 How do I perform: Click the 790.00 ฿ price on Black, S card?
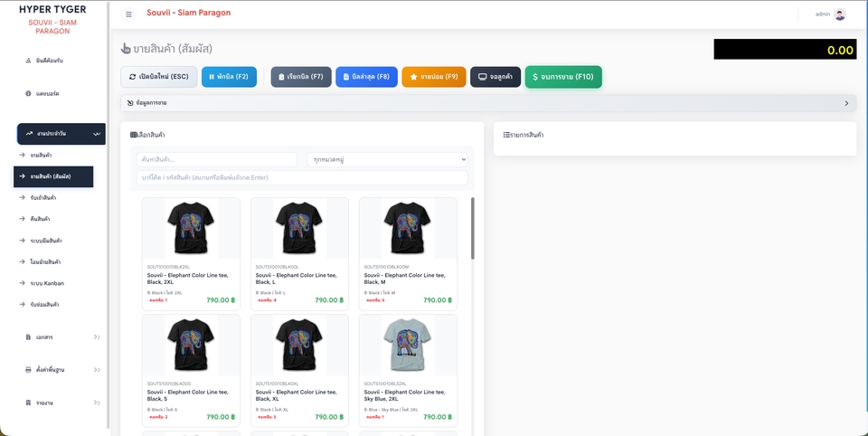pos(221,417)
